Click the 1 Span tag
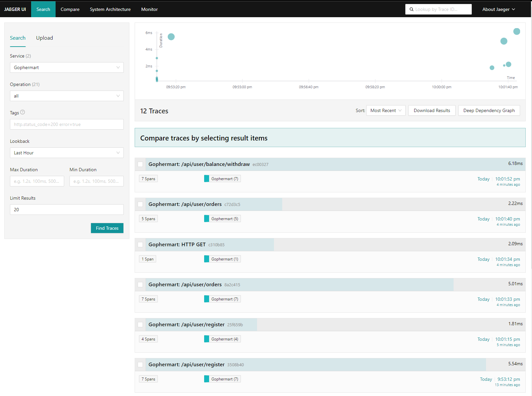Viewport: 532px width, 396px height. [148, 259]
